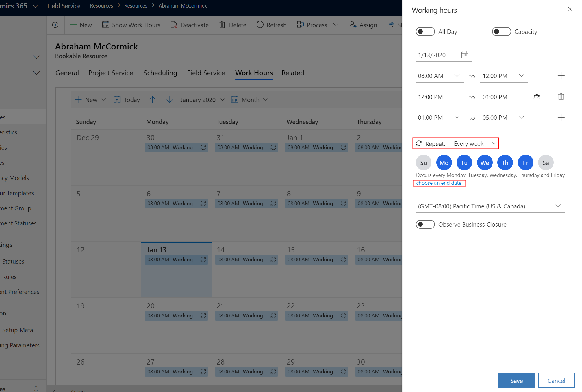
Task: Select Saturday day button in repeat schedule
Action: (546, 163)
